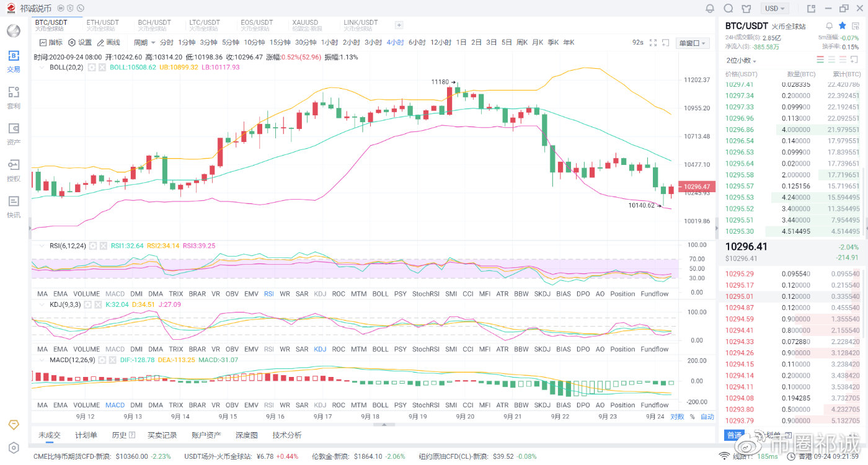Screen dimensions: 868x465
Task: Open the 交易 (trade) sidebar section
Action: [14, 61]
